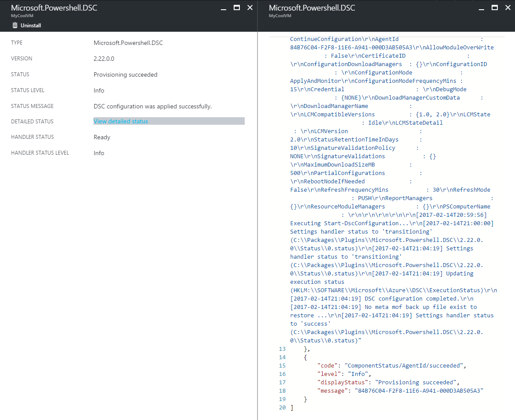Click the HANDLER STATUS LEVEL field label
Viewport: 515px width, 420px height.
click(40, 152)
